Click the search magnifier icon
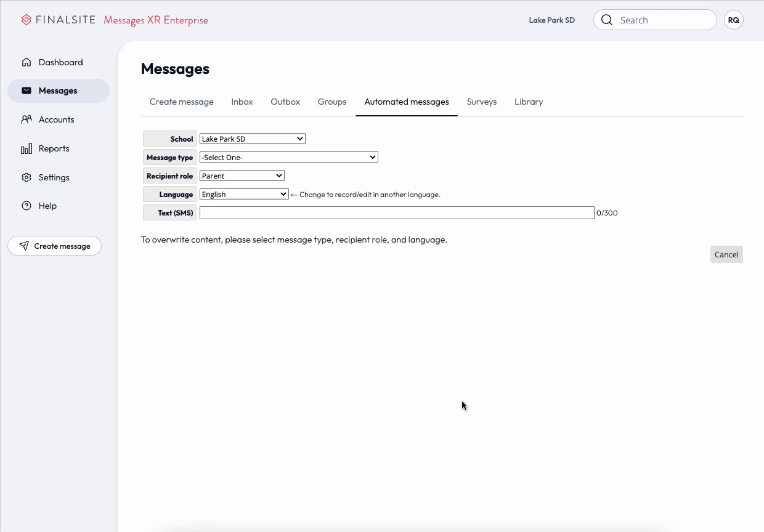 point(606,20)
